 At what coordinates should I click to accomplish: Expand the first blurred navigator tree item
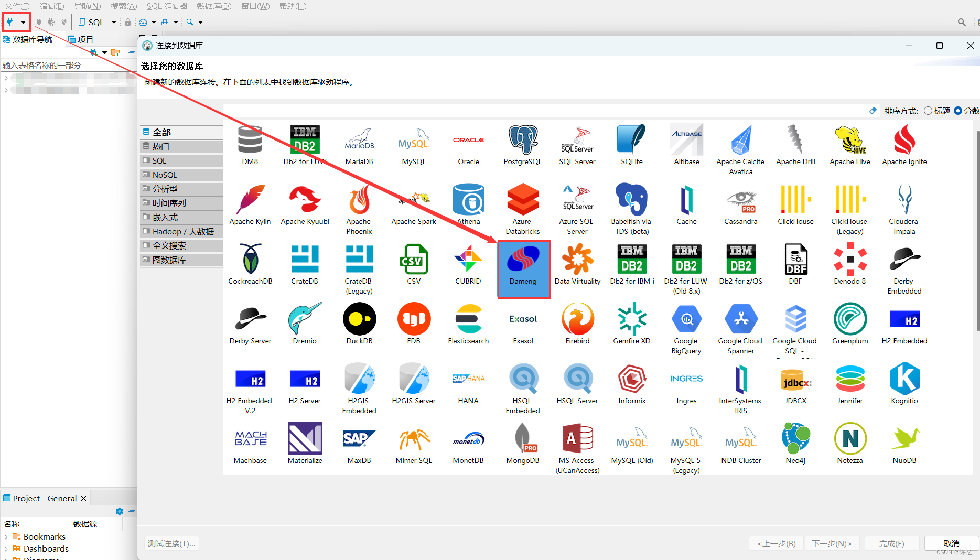6,78
